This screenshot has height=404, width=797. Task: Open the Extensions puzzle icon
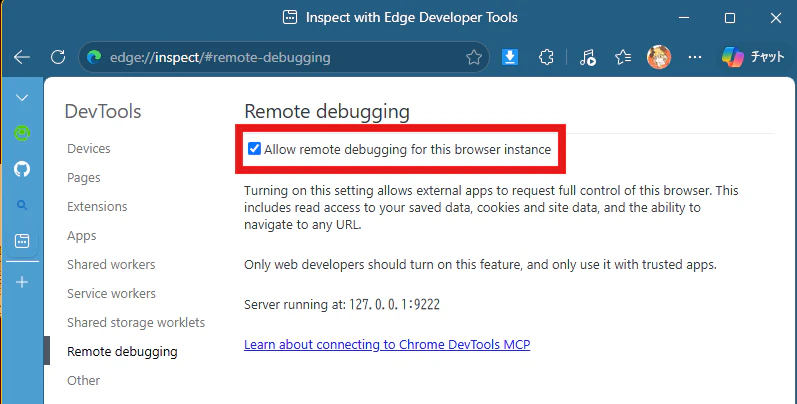(546, 57)
